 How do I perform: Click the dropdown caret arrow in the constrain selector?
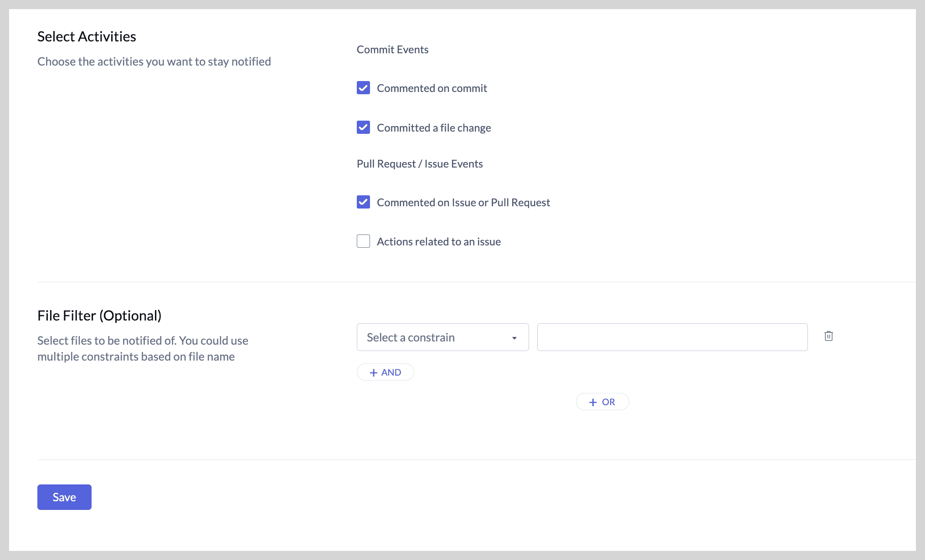pos(514,338)
